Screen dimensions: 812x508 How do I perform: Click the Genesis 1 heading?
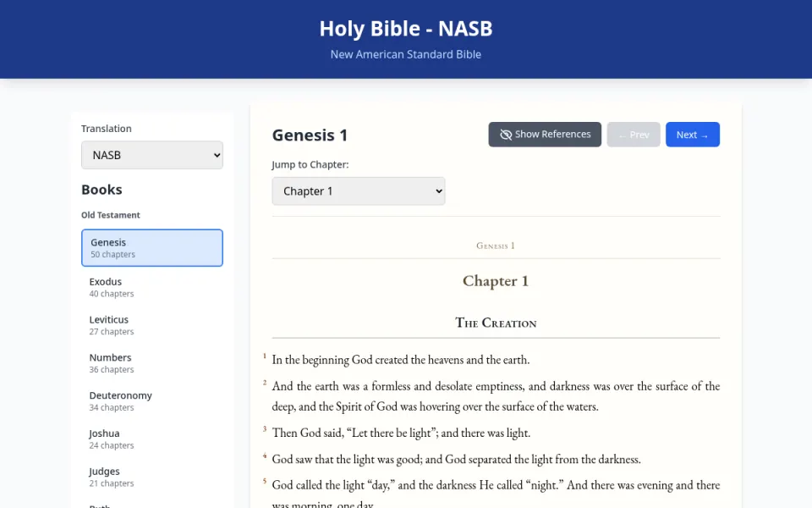[310, 135]
